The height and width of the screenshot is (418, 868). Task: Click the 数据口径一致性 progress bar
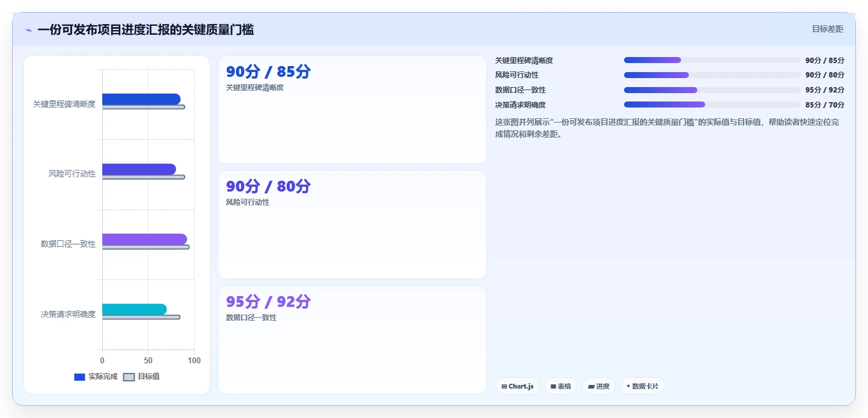point(712,90)
